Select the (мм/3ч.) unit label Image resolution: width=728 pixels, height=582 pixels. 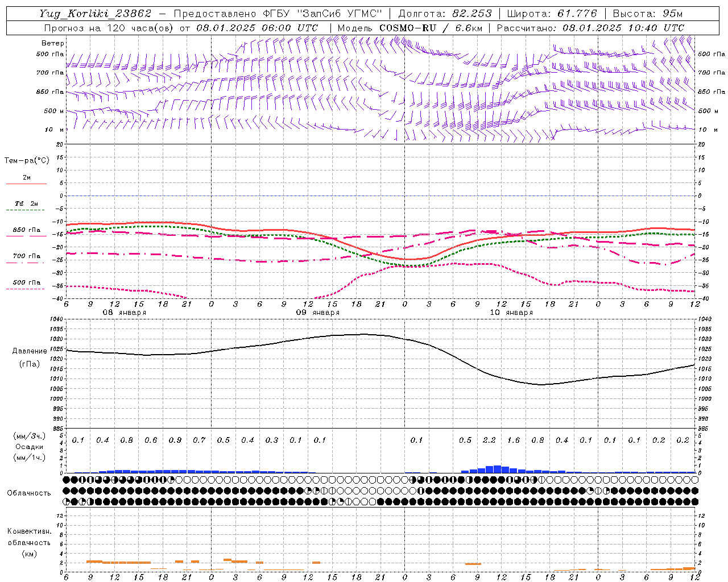pyautogui.click(x=29, y=436)
